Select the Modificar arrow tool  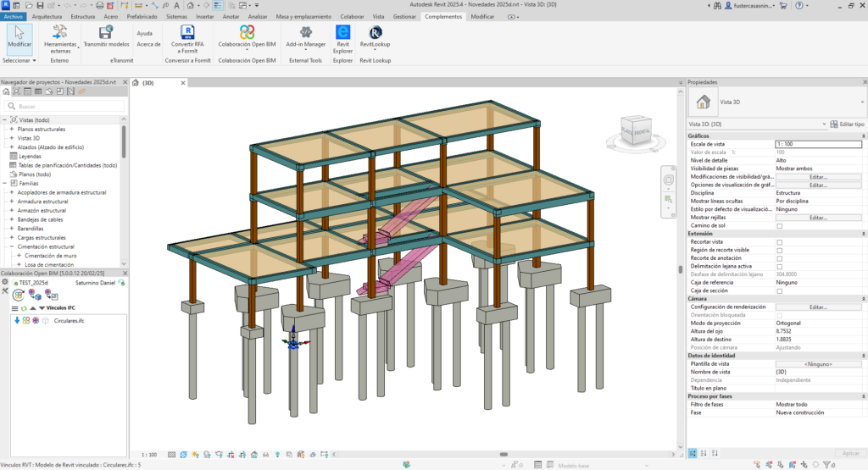[19, 32]
